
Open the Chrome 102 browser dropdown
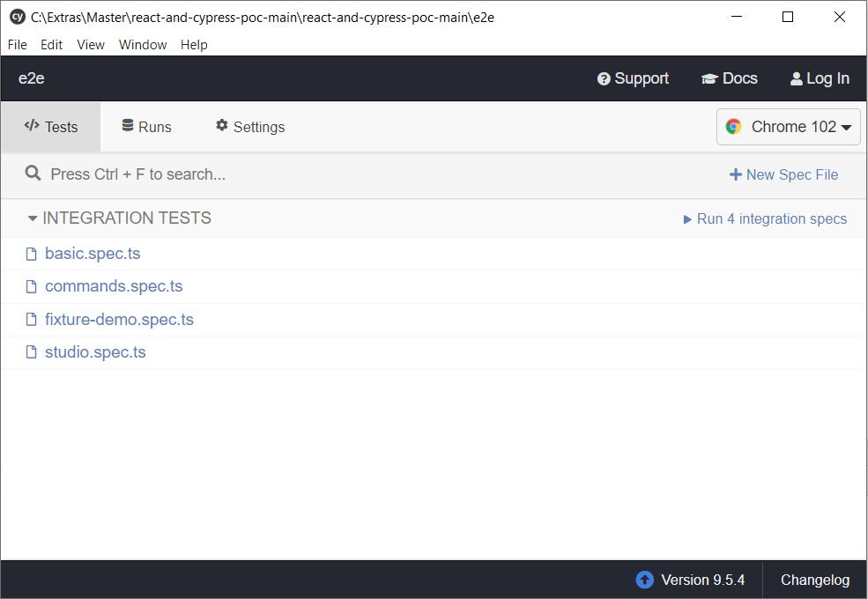click(788, 126)
